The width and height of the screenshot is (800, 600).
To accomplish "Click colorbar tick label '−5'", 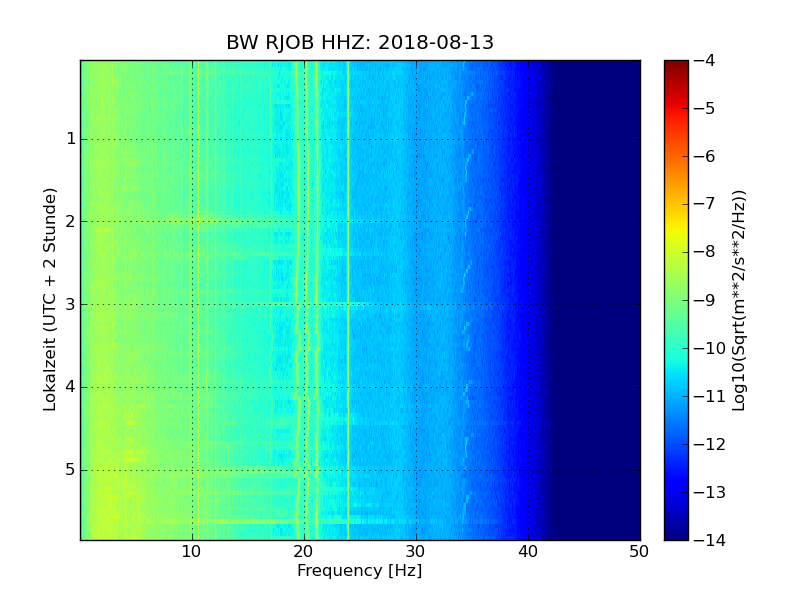I will pos(705,109).
